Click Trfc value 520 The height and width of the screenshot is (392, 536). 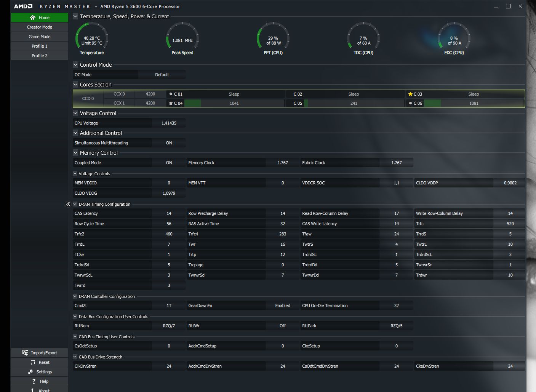click(510, 224)
